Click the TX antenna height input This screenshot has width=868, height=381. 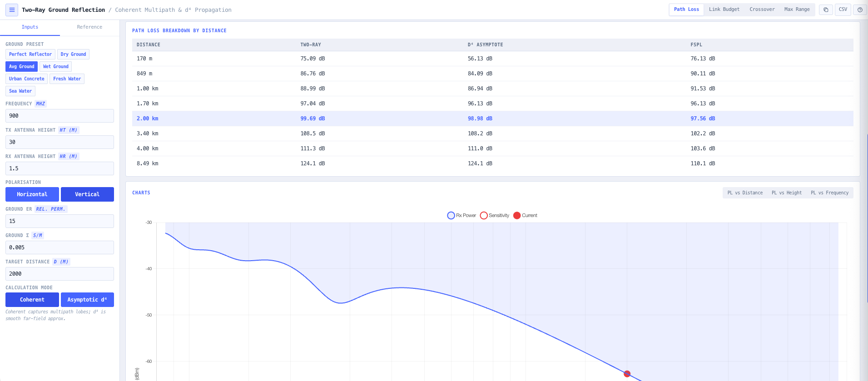point(60,142)
